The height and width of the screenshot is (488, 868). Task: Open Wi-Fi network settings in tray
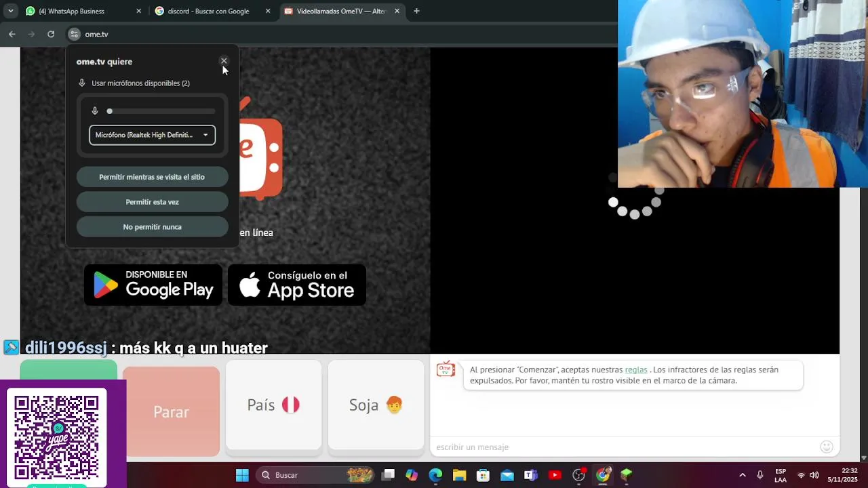[801, 475]
